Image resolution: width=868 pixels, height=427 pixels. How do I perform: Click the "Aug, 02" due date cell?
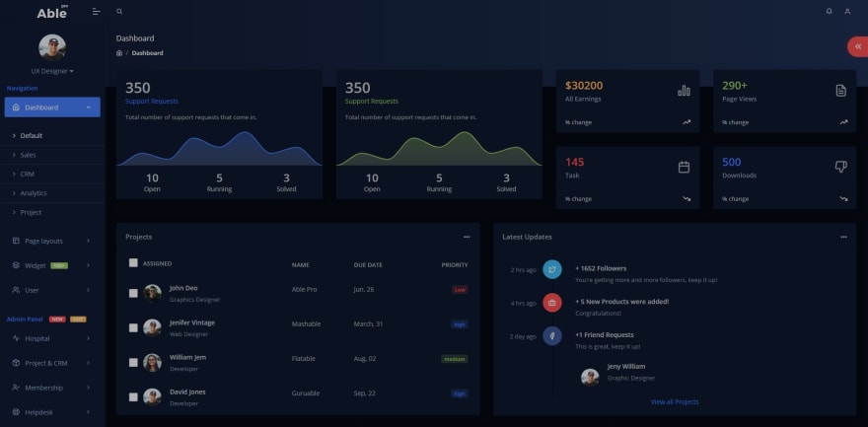(365, 359)
